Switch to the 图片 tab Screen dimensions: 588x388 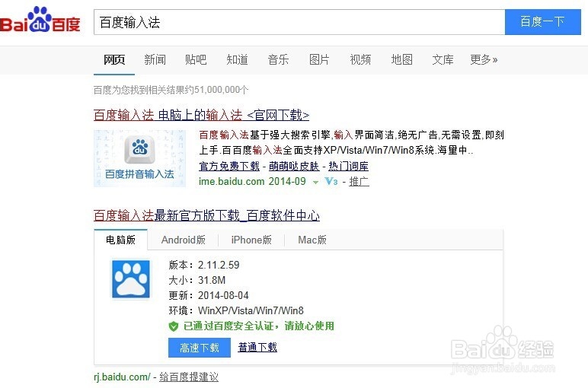click(x=319, y=59)
